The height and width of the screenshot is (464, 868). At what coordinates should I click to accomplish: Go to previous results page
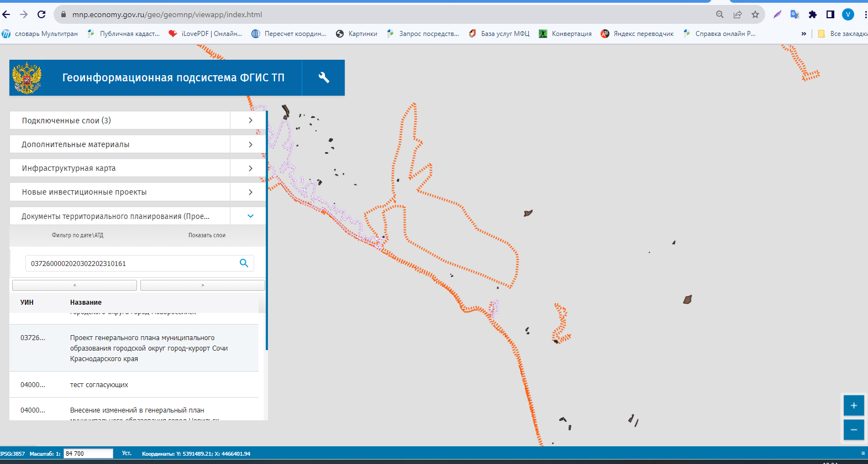(x=75, y=285)
